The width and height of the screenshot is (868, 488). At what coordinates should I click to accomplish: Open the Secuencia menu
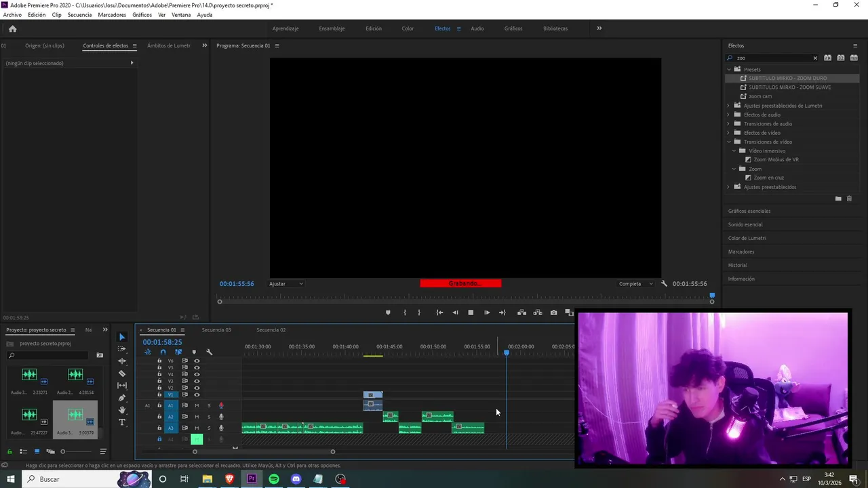point(79,15)
